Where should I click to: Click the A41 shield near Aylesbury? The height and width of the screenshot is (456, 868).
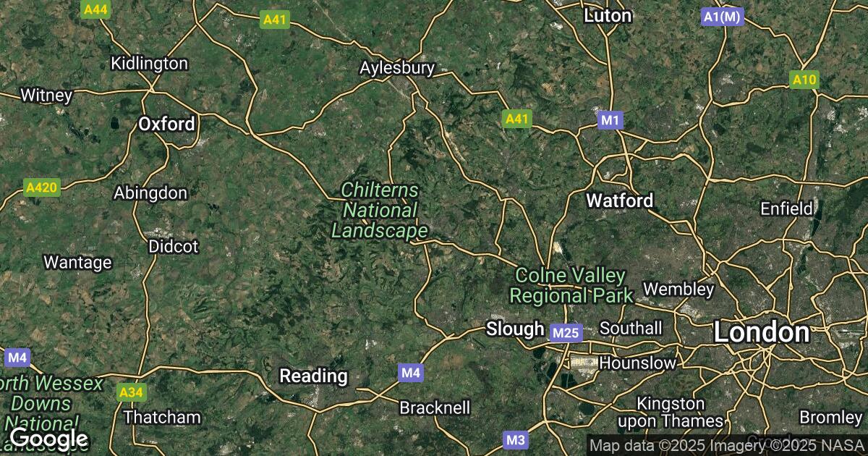point(517,119)
